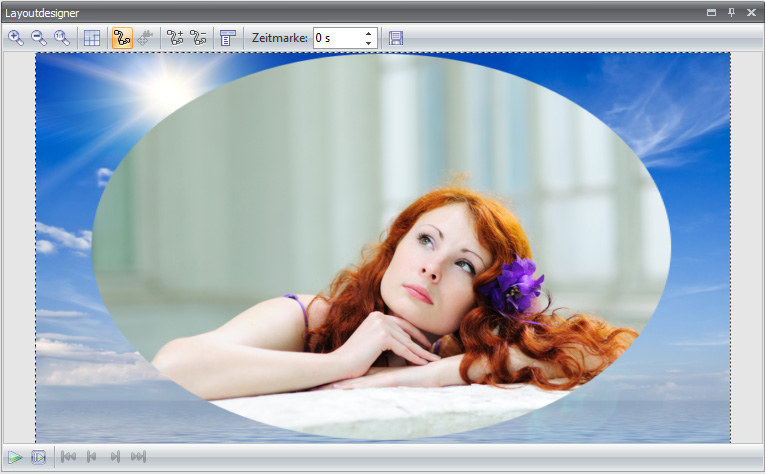Click the zoom in magnifier icon
The height and width of the screenshot is (474, 765).
tap(16, 38)
